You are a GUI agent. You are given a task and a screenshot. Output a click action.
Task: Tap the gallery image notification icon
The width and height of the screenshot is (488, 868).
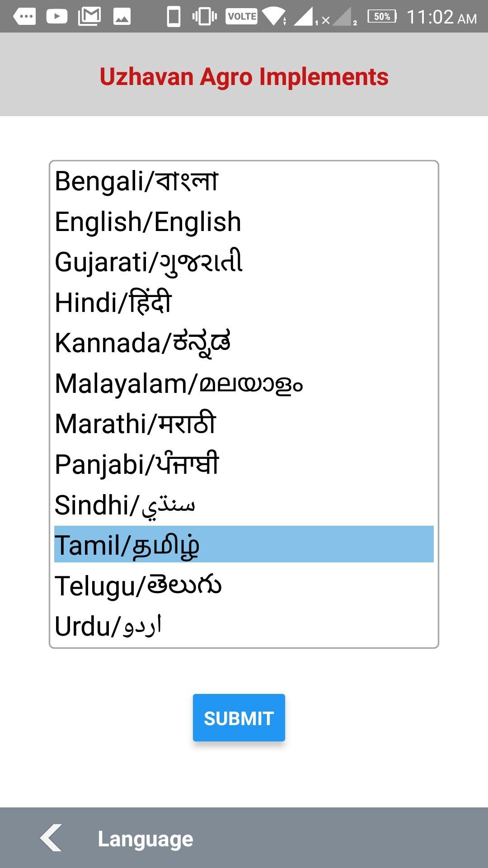[x=122, y=17]
